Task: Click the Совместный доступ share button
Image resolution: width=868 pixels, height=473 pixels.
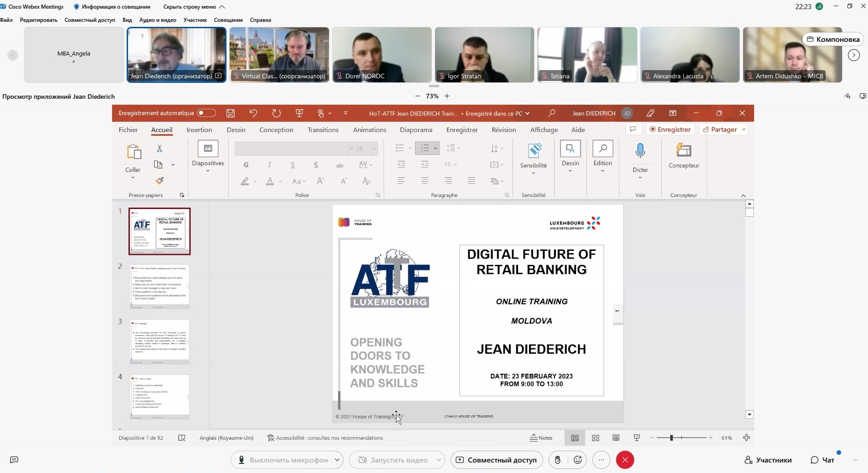Action: point(497,460)
